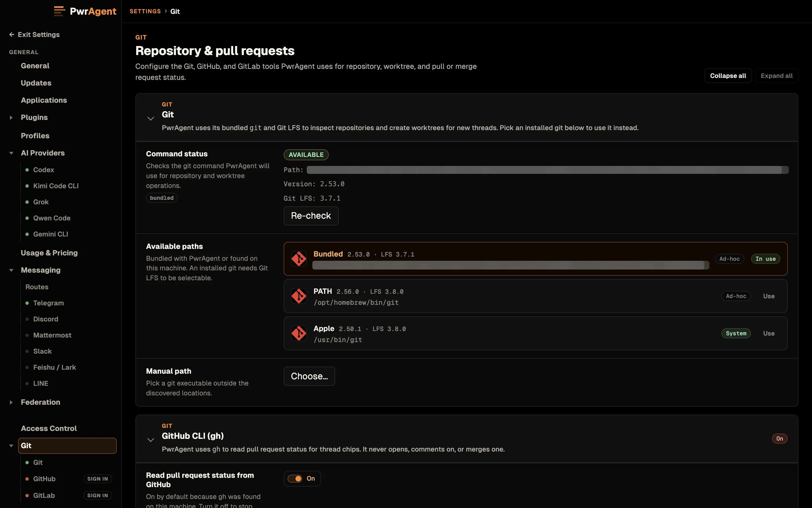Select Gemini CLI provider

click(x=50, y=234)
